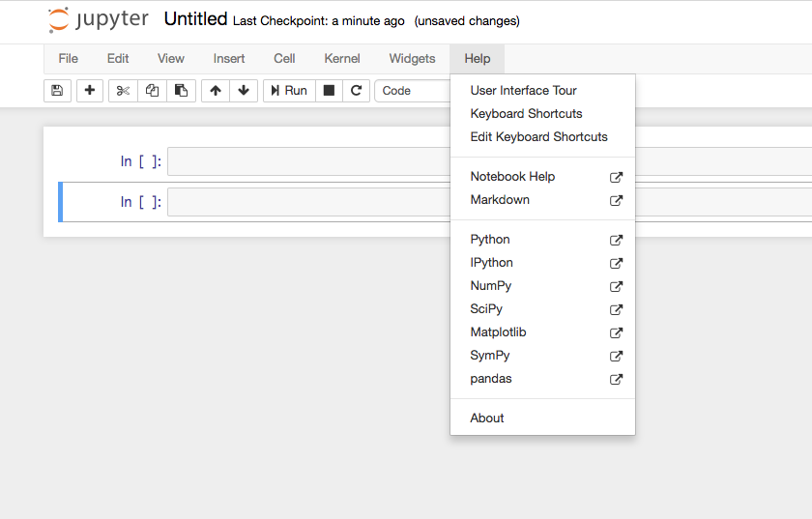Click the save and checkpoint icon
This screenshot has width=812, height=519.
coord(57,91)
